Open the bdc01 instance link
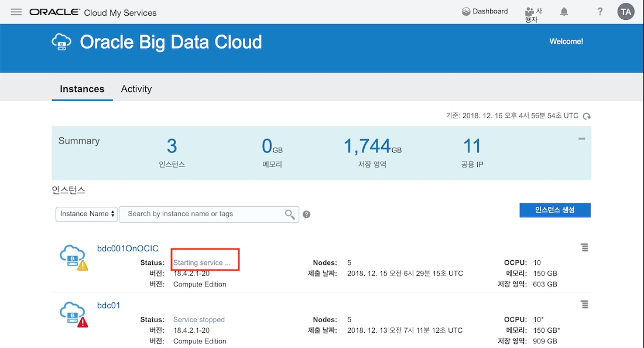The image size is (644, 348). click(x=108, y=305)
